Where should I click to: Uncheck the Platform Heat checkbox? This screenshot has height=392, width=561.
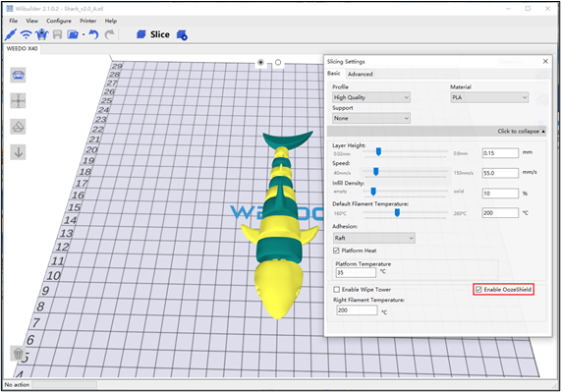click(x=336, y=251)
